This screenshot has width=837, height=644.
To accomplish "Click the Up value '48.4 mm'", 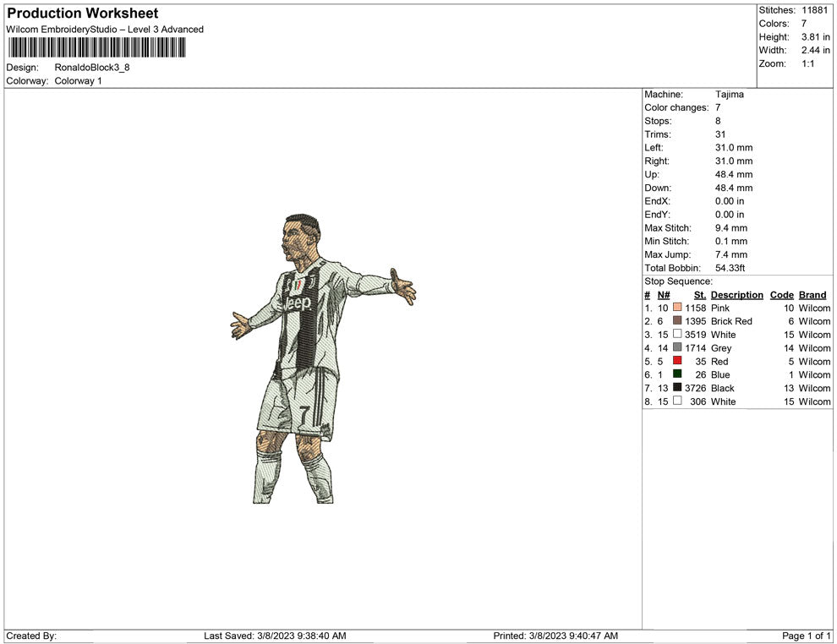I will (734, 174).
